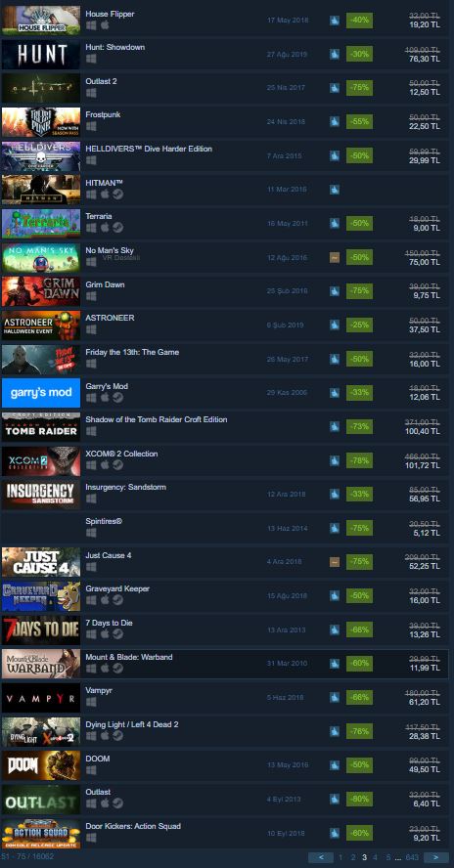Click the Windows platform icon under Frostpunk

91,126
